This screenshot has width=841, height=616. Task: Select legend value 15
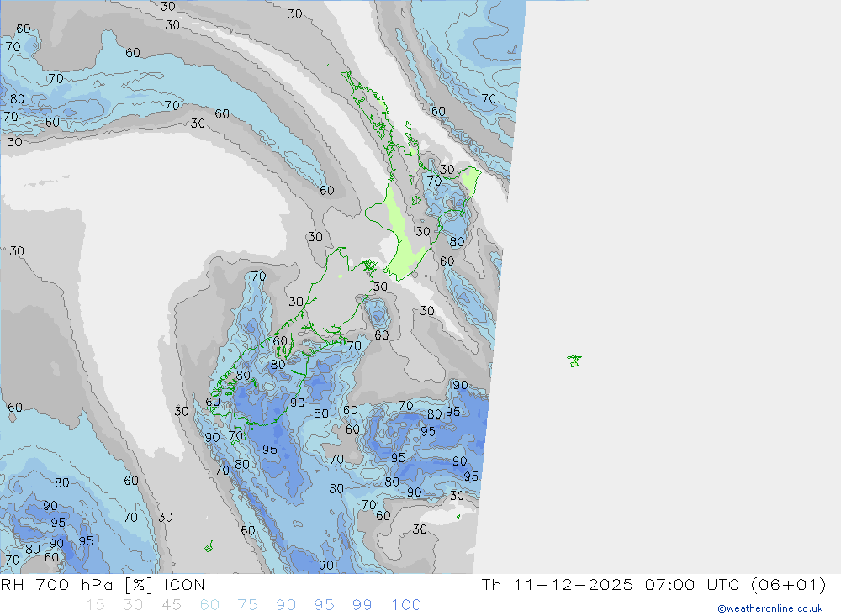pyautogui.click(x=96, y=605)
